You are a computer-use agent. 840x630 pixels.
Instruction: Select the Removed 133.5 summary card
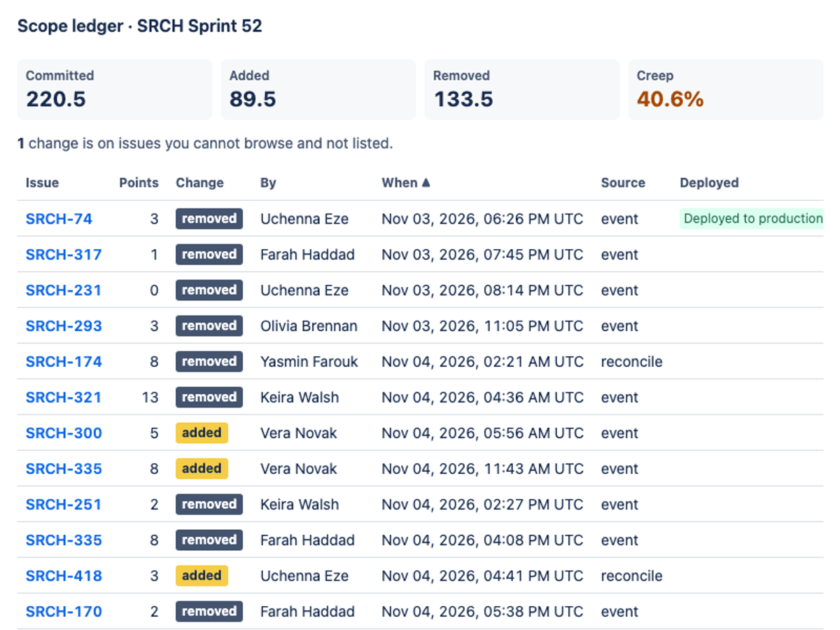point(522,90)
